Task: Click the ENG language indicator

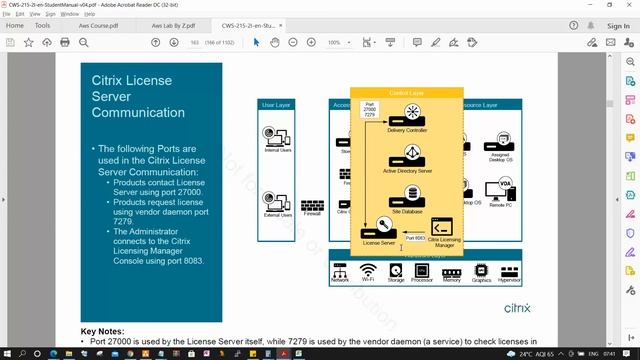Action: 593,354
